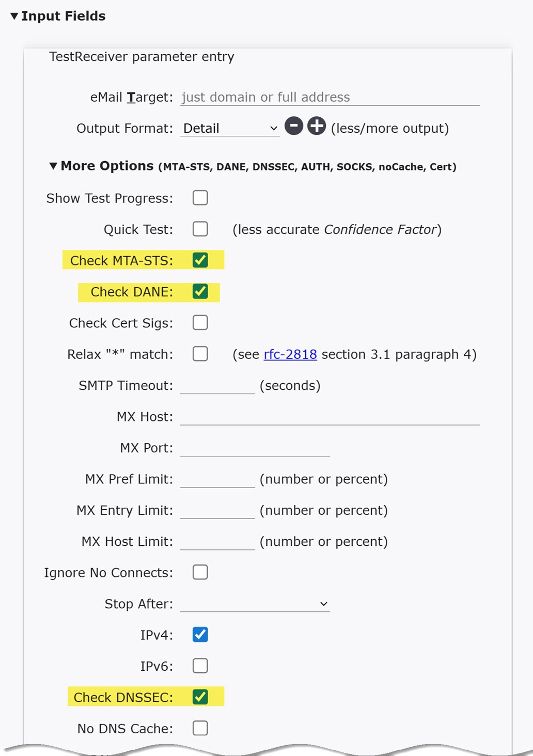Disable the IPv4 checkbox

pyautogui.click(x=200, y=635)
